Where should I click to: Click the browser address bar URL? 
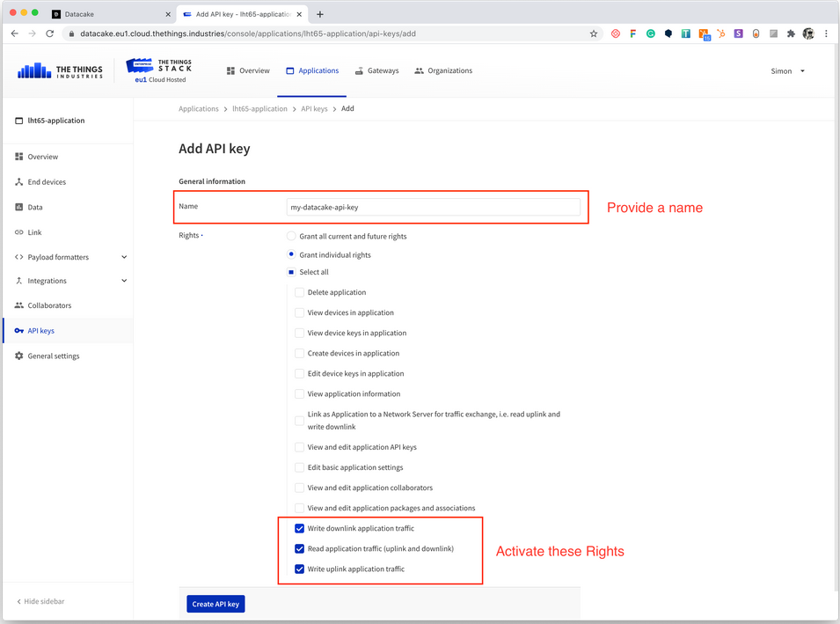(x=248, y=33)
